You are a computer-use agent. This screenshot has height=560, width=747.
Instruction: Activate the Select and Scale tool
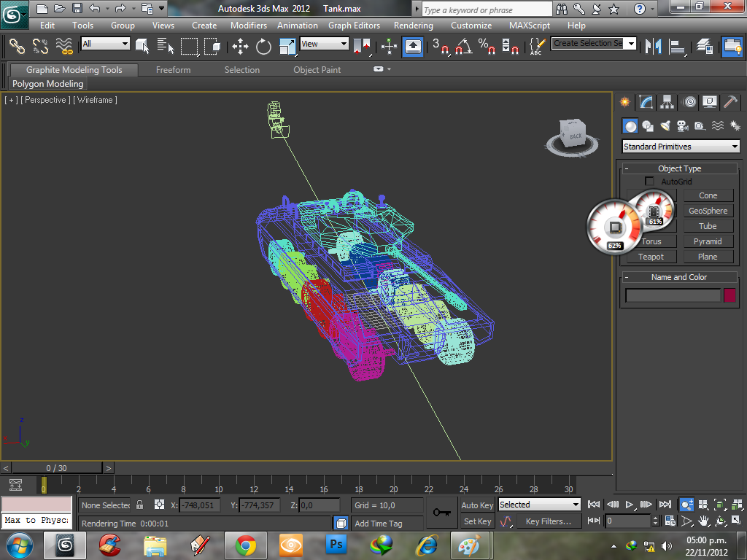pyautogui.click(x=287, y=46)
